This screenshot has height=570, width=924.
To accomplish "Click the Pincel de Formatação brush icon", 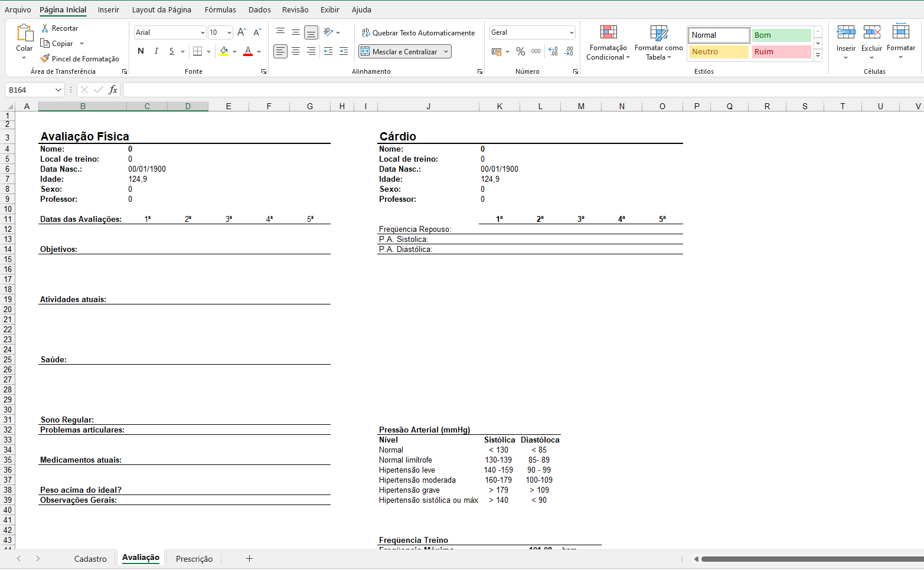I will pos(45,58).
